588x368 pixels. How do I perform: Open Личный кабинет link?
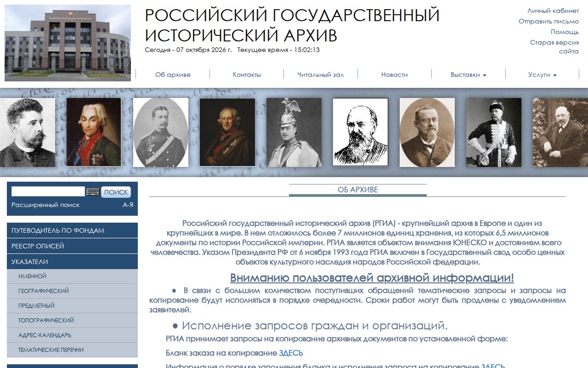553,11
